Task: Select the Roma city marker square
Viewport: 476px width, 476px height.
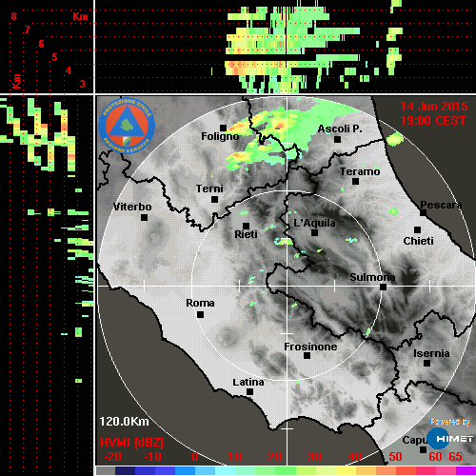Action: pyautogui.click(x=200, y=315)
